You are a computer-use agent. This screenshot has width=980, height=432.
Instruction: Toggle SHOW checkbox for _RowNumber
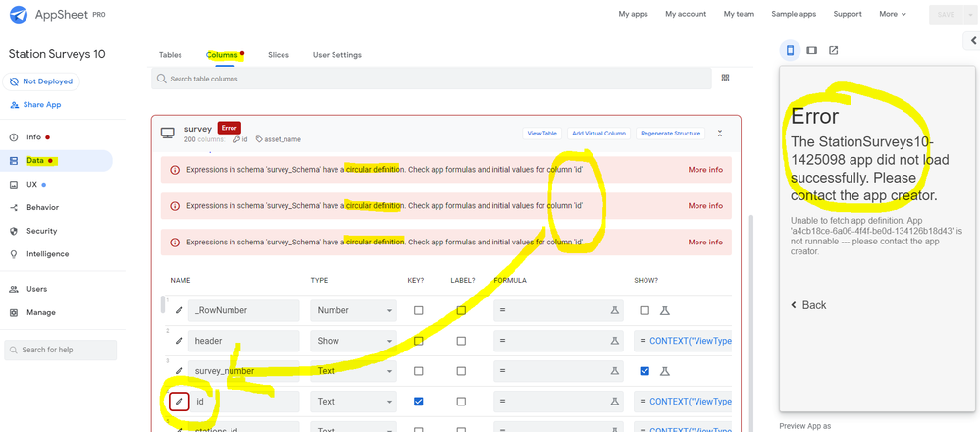pos(645,310)
